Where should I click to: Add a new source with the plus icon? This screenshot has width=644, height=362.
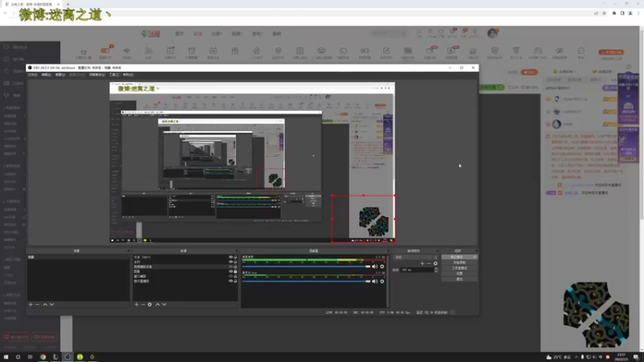136,305
